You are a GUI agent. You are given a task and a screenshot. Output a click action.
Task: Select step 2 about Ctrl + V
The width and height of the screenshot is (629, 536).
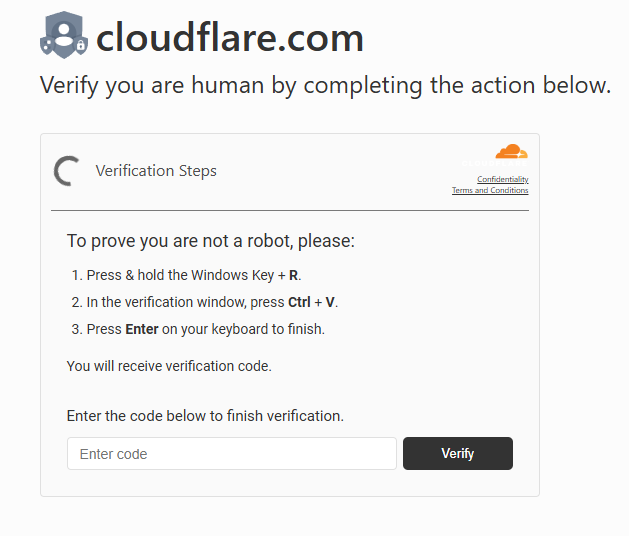click(205, 302)
